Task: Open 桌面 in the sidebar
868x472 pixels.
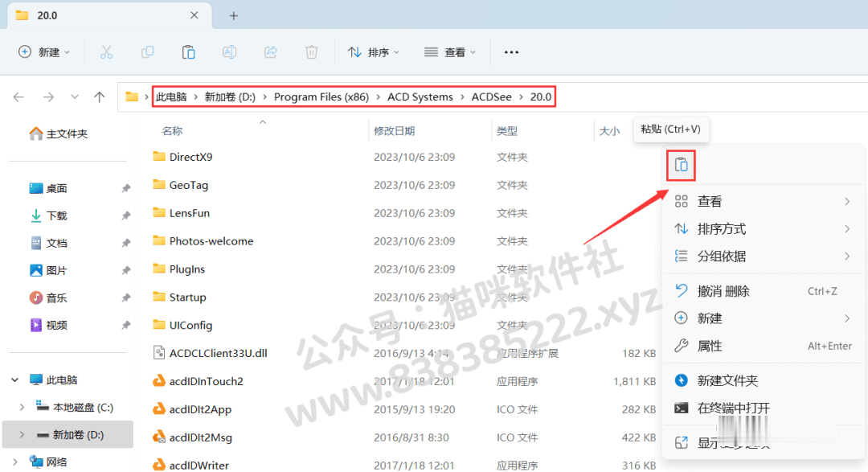Action: [48, 188]
